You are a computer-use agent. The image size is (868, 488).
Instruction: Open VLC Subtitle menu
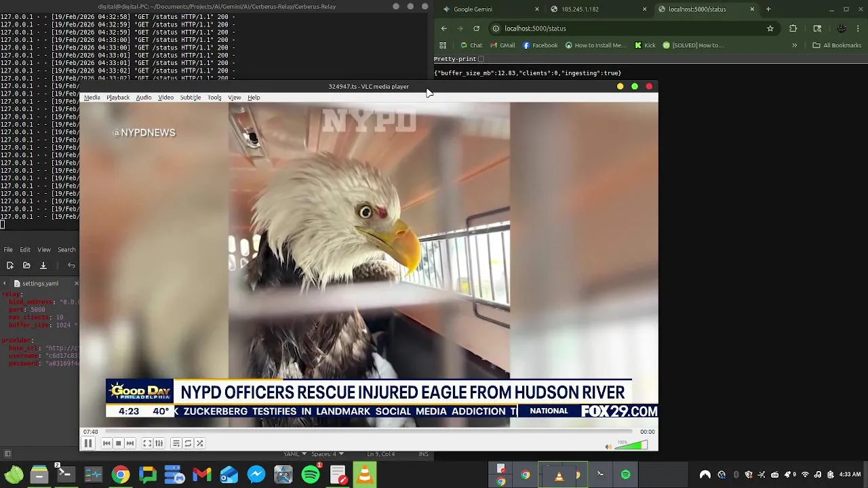tap(191, 98)
